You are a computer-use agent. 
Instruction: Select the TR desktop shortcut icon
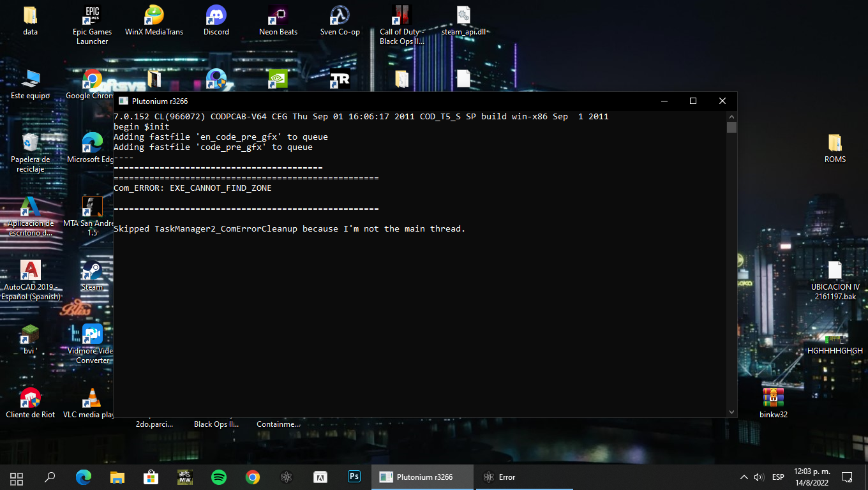coord(340,79)
